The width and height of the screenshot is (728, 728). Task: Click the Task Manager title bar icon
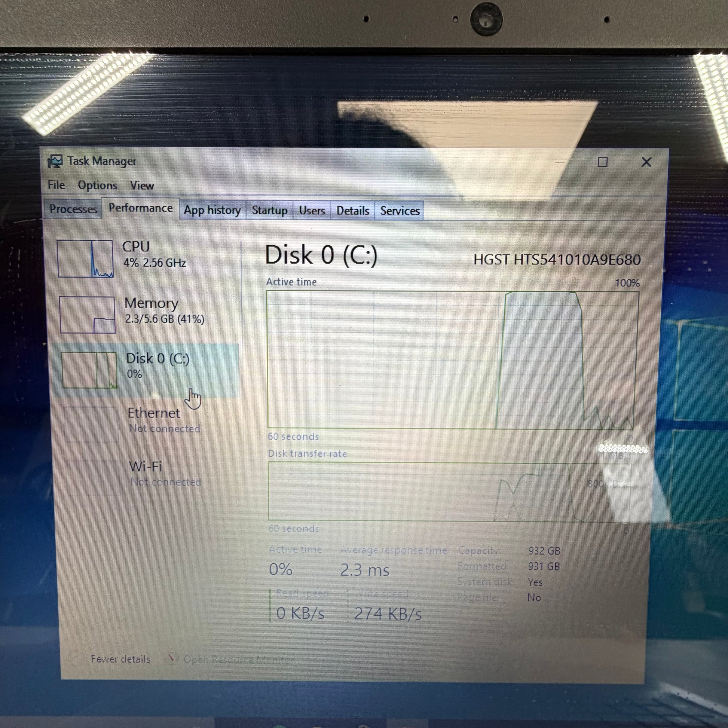click(55, 162)
